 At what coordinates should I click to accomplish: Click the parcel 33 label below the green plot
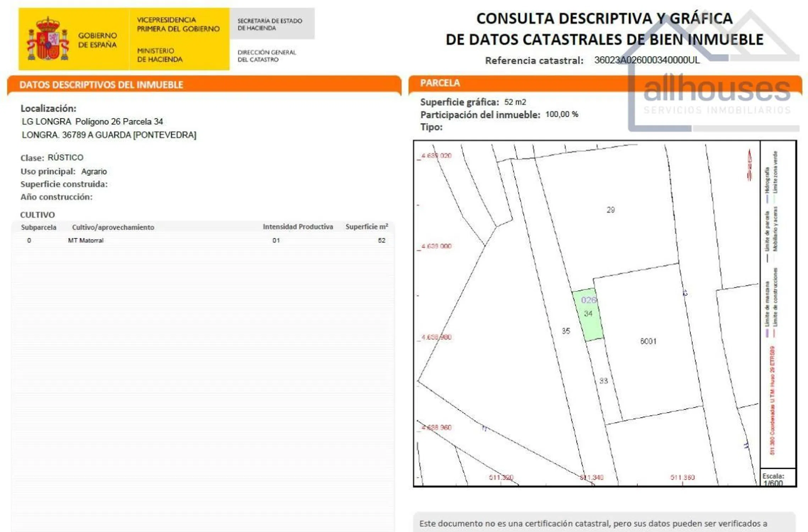[x=603, y=381]
